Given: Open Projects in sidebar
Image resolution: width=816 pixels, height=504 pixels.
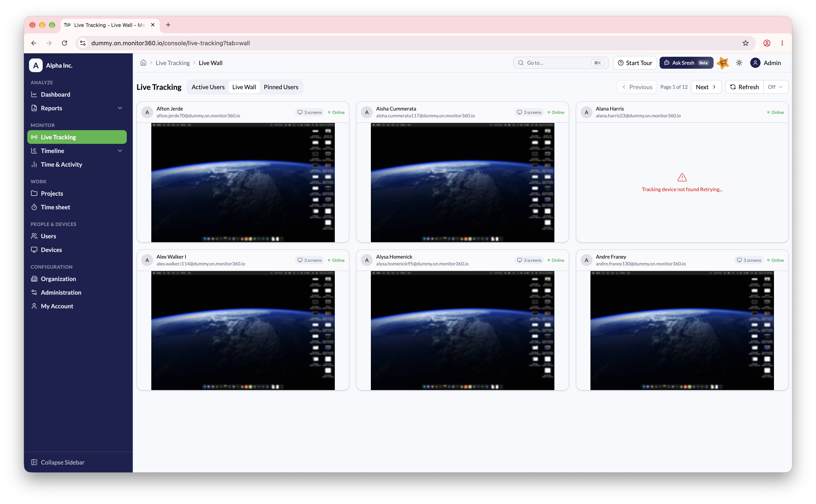Looking at the screenshot, I should 77,193.
